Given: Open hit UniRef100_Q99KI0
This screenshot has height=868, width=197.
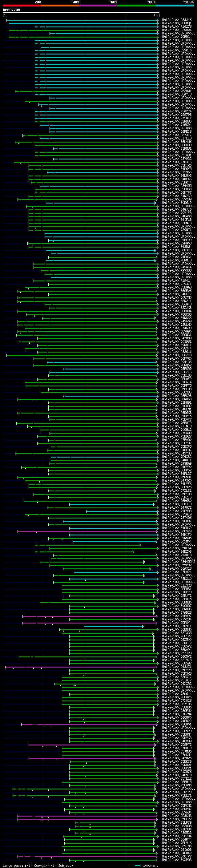Looking at the screenshot, I should (177, 50).
